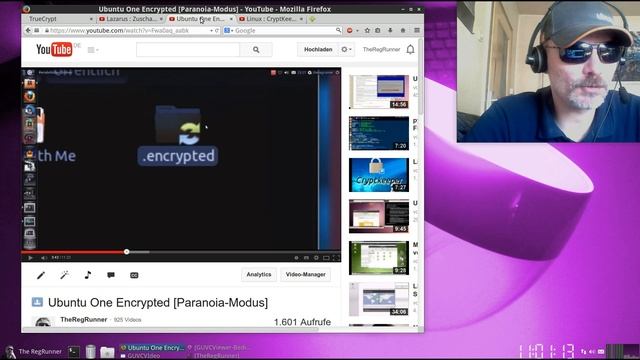Screen dimensions: 640x360
Task: Open the magic wand enhancements icon
Action: (64, 275)
